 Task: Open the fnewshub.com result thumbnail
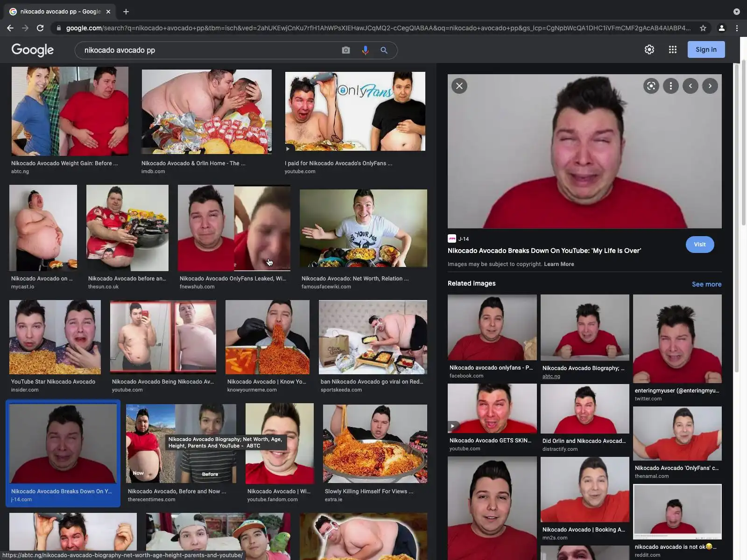point(234,228)
